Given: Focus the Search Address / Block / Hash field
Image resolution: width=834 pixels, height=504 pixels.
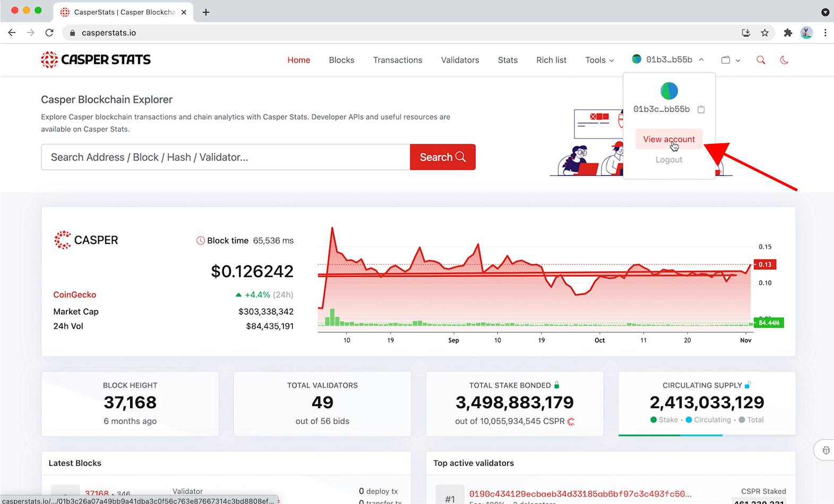Looking at the screenshot, I should [x=226, y=157].
